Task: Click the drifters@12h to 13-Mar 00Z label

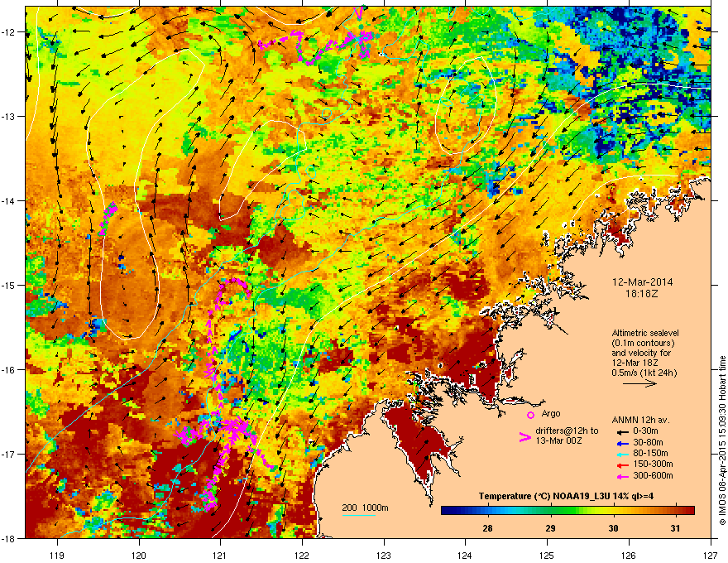Action: click(567, 435)
